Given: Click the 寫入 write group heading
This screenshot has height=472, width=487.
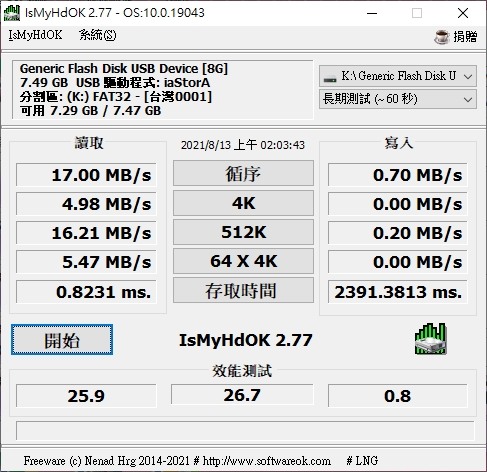Looking at the screenshot, I should tap(399, 143).
